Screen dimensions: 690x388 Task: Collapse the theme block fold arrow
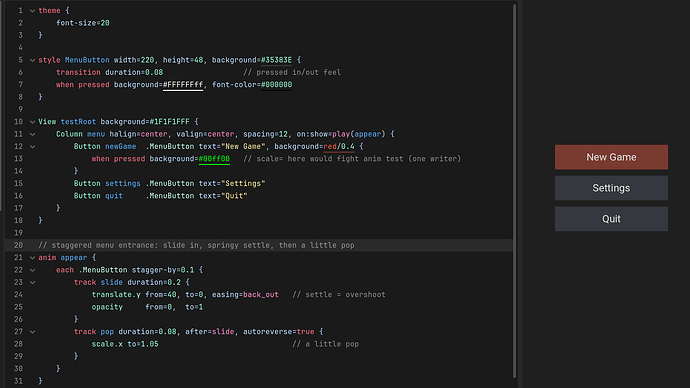(x=33, y=11)
